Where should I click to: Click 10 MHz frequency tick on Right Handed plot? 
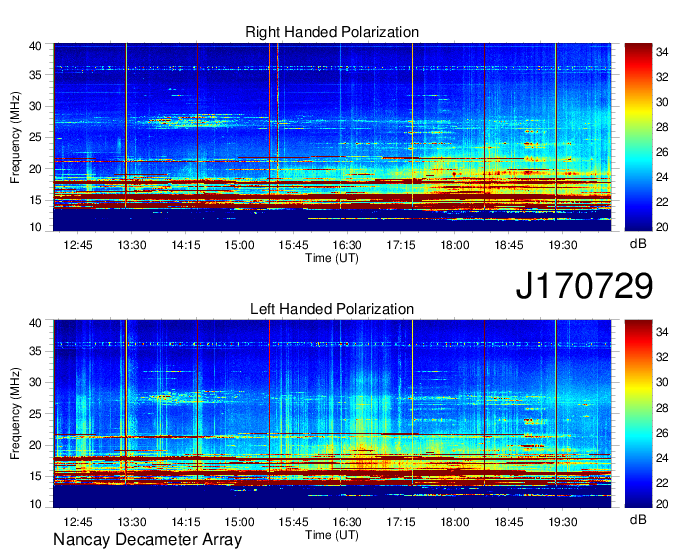tap(35, 227)
